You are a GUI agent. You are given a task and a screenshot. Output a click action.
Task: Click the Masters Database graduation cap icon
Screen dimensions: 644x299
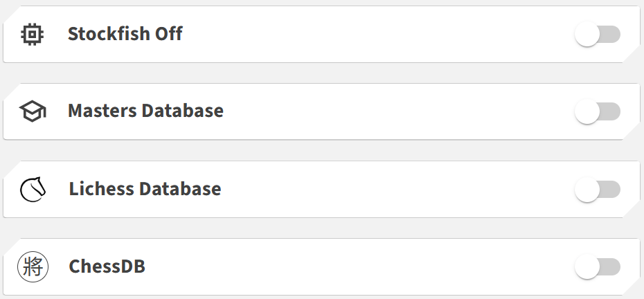point(32,111)
